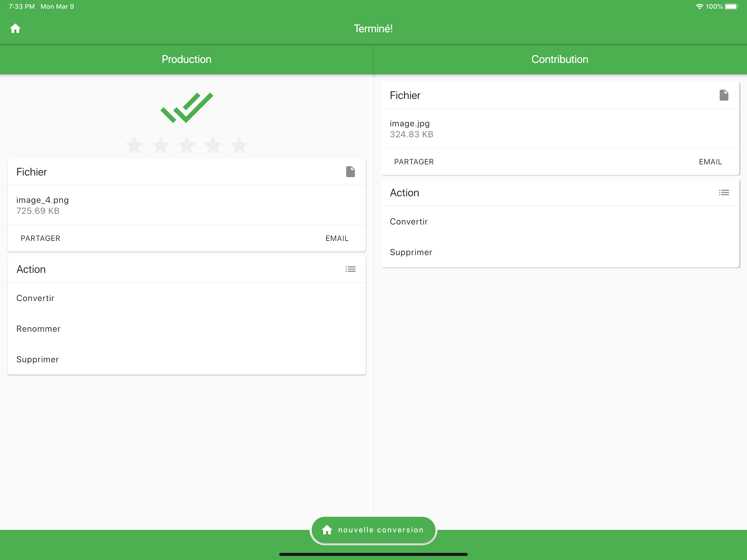Click list icon in Contribution Action card
Viewport: 747px width, 560px height.
pos(724,192)
